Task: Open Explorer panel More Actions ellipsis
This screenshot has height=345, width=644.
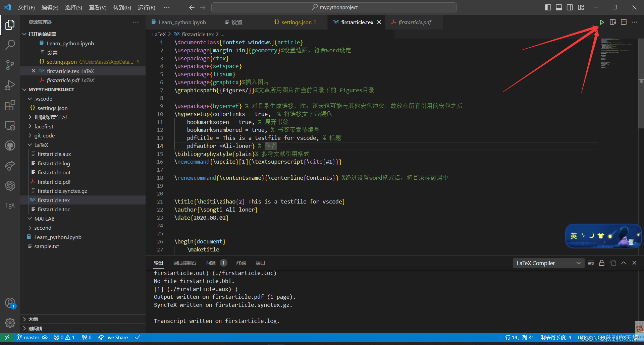Action: coord(136,22)
